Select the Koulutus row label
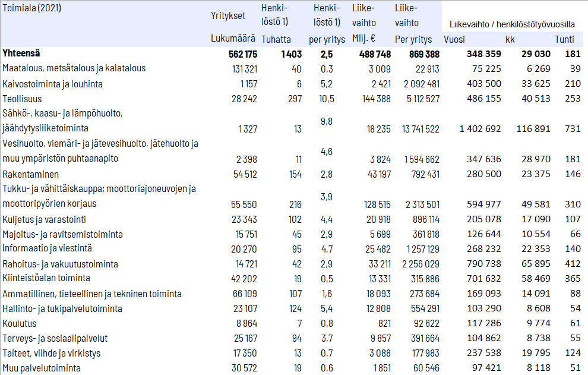588x375 pixels. (x=20, y=324)
